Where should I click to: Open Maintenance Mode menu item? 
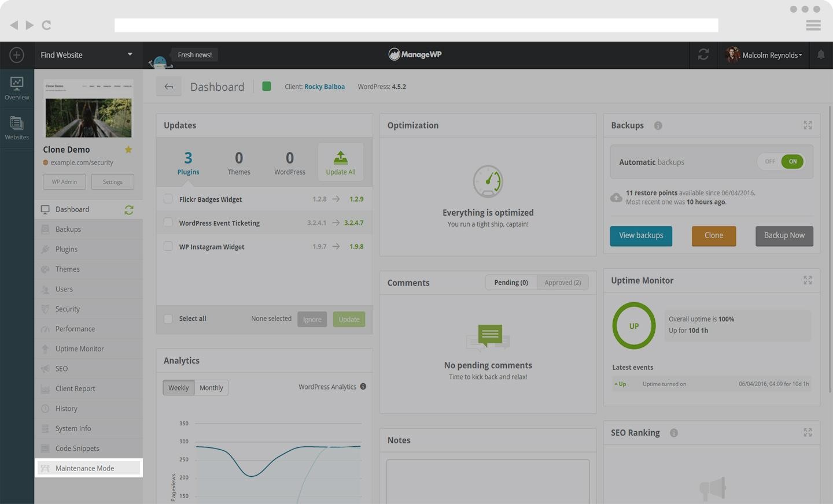(89, 468)
